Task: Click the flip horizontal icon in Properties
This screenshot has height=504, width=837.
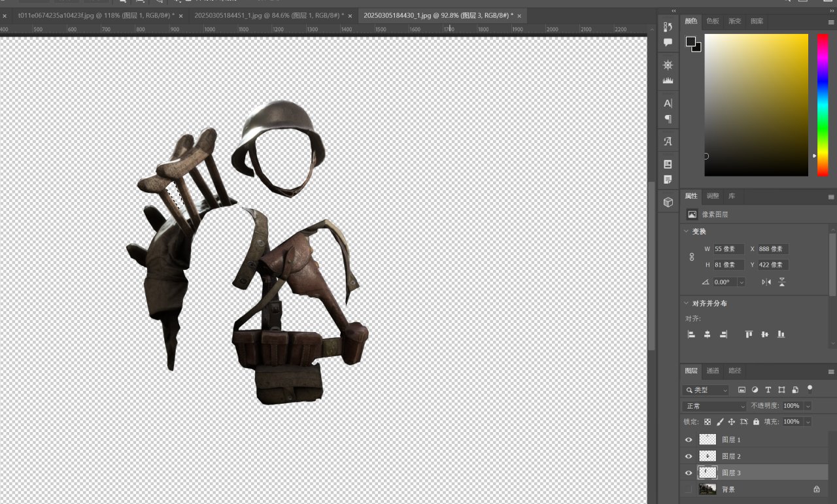Action: tap(766, 282)
